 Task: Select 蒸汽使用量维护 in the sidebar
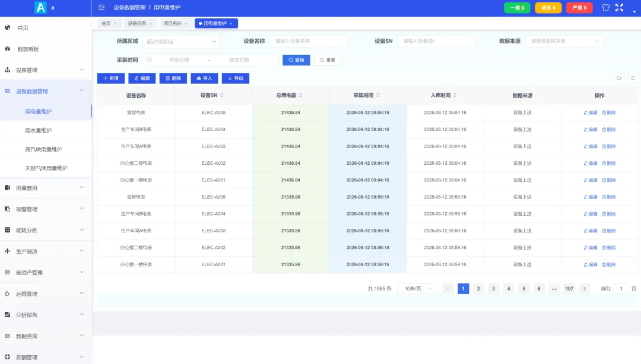coord(46,149)
